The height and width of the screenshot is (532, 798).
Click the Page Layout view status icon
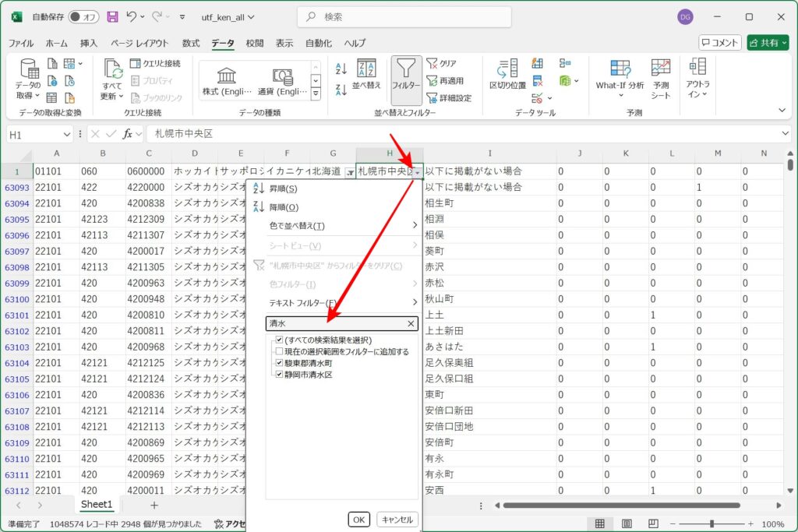point(627,523)
